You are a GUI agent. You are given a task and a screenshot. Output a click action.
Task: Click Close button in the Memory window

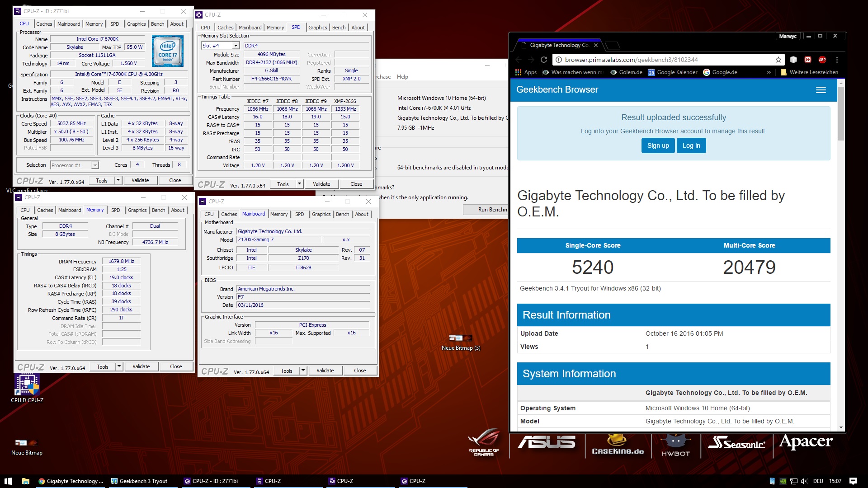(x=176, y=366)
